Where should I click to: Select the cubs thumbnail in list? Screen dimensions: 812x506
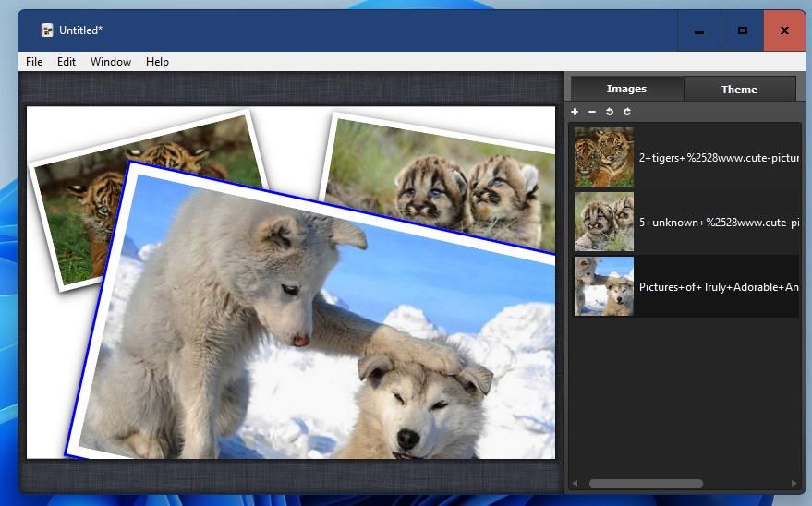604,222
